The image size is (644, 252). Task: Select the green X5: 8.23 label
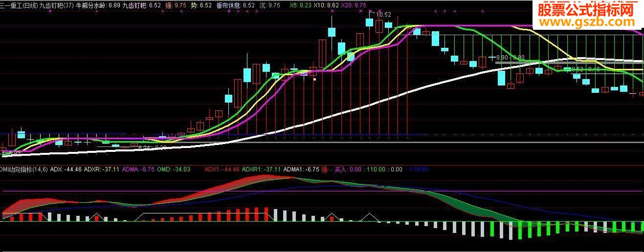300,4
